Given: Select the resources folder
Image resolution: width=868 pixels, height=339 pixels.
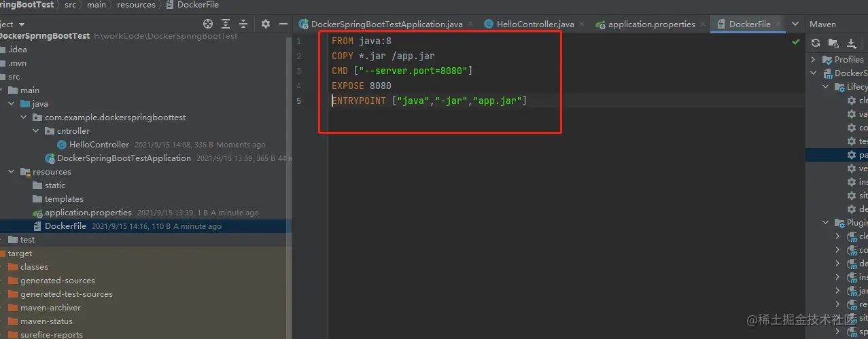Looking at the screenshot, I should (x=52, y=172).
